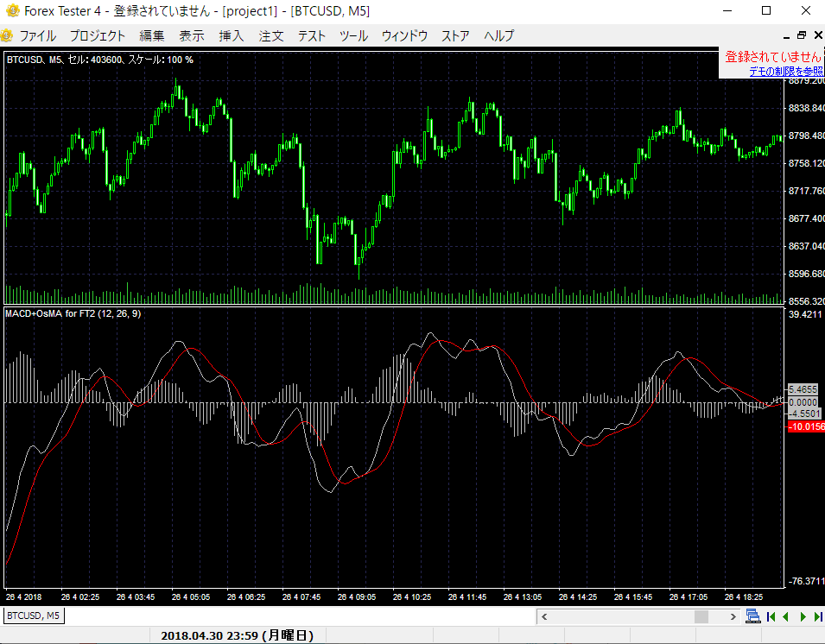Minimize the inner chart window
The image size is (825, 644).
coord(786,35)
